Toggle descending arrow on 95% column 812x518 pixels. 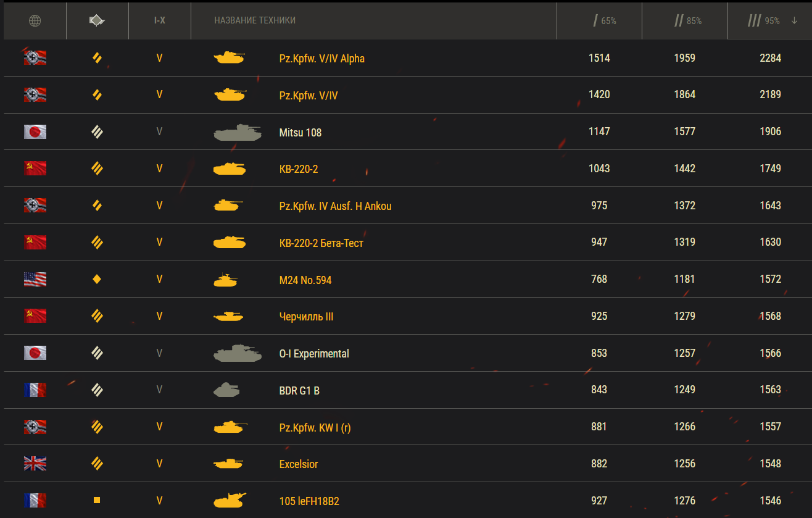[x=794, y=21]
